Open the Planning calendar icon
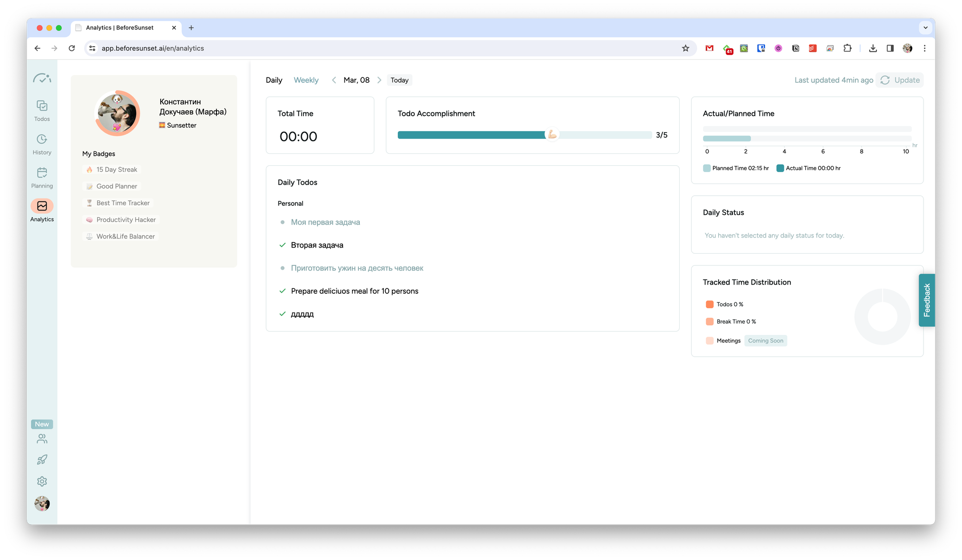Screen dimensions: 962x560 tap(42, 173)
